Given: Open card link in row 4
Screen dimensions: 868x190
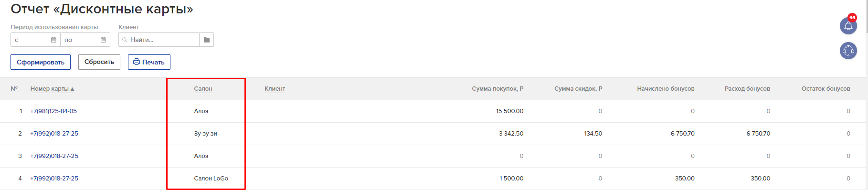Looking at the screenshot, I should coord(54,179).
